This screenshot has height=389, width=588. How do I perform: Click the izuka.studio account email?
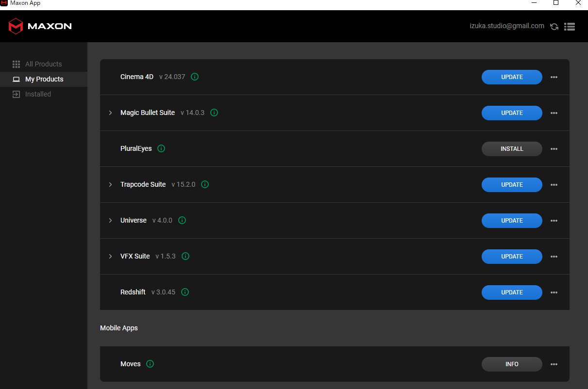[x=507, y=26]
